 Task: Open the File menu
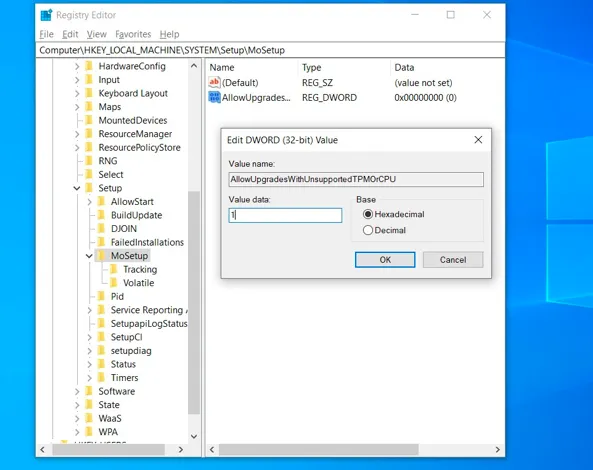click(47, 34)
